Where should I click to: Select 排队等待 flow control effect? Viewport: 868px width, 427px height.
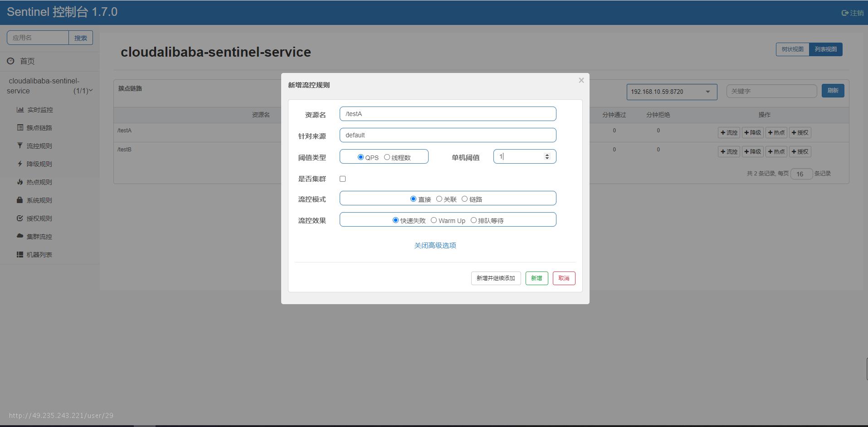(473, 220)
